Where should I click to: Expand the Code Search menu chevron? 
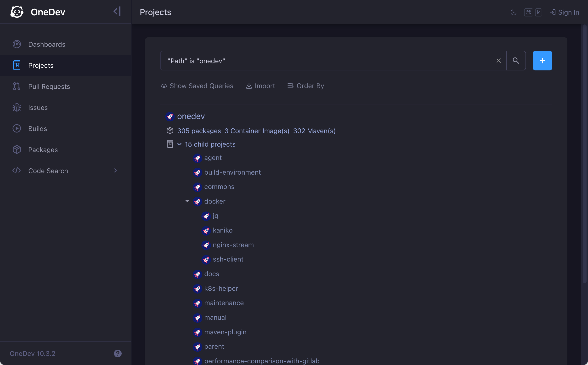(115, 171)
